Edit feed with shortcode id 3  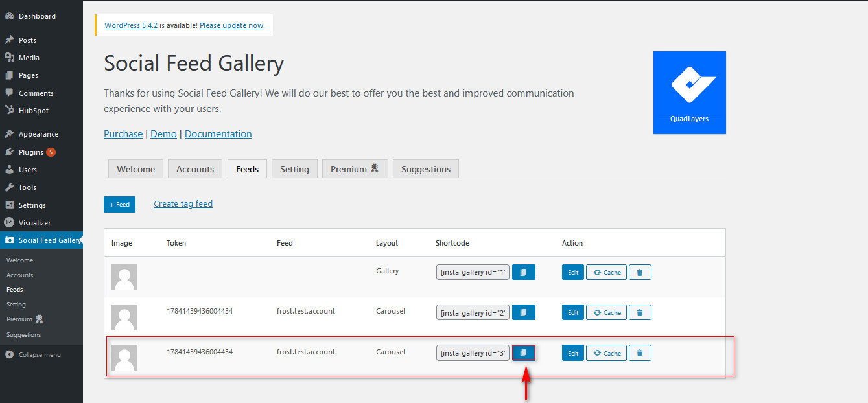coord(573,353)
